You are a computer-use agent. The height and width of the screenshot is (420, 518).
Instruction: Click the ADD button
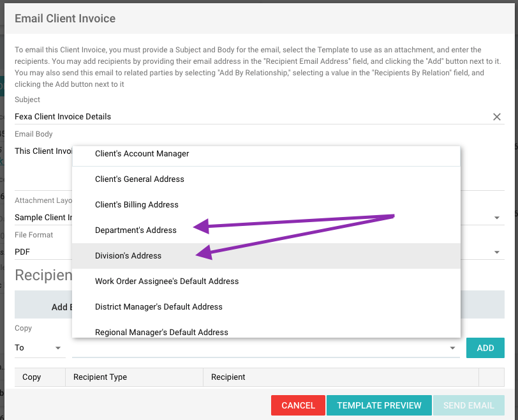[x=485, y=348]
